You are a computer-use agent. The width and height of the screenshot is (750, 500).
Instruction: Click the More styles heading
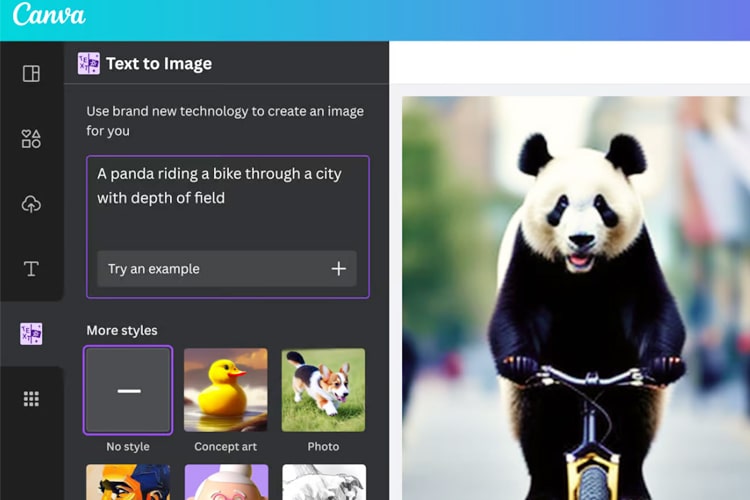(x=122, y=330)
